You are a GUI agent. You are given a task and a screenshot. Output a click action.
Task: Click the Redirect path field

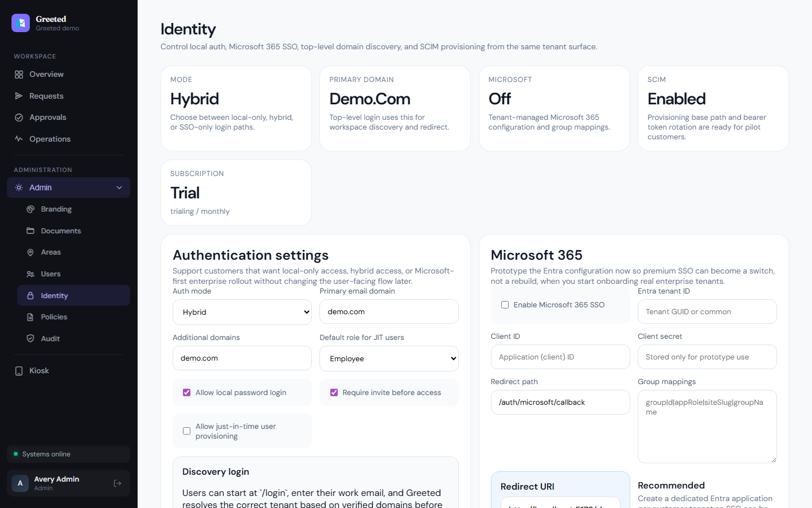tap(560, 403)
